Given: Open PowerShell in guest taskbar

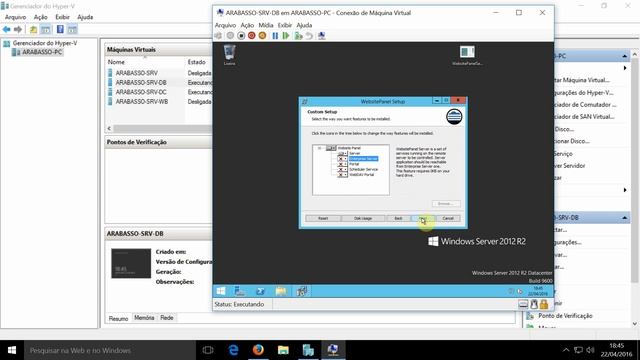Looking at the screenshot, I should [260, 291].
